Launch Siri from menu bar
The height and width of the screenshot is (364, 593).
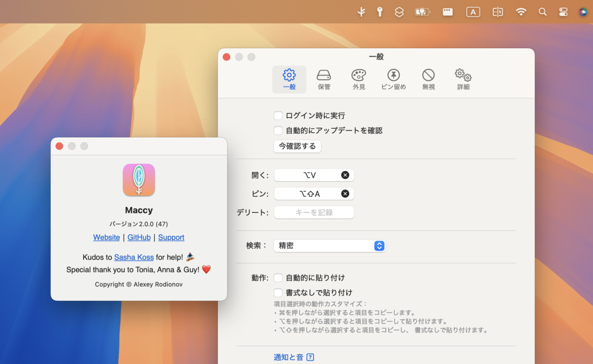(x=583, y=12)
